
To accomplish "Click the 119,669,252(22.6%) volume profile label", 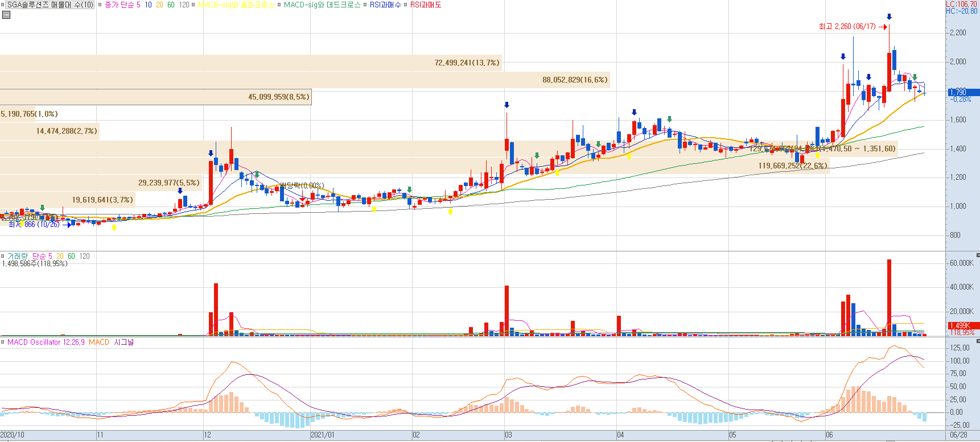I will click(793, 166).
